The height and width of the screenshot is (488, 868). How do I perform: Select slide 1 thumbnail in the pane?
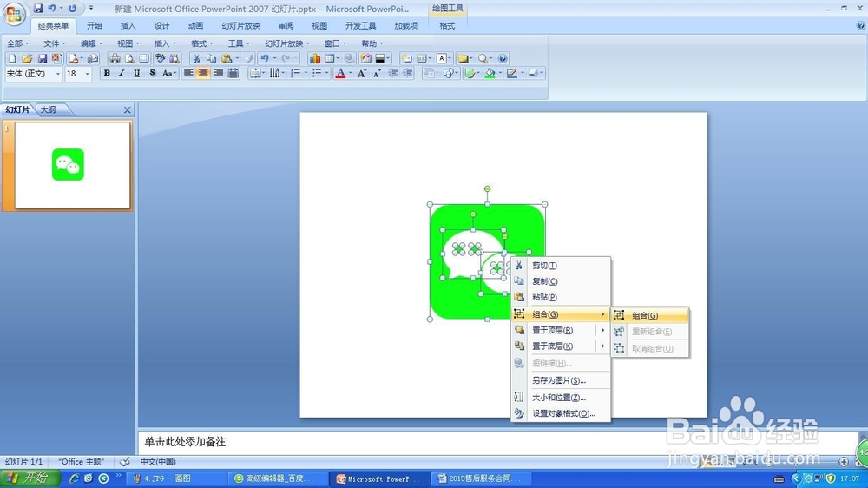tap(72, 165)
